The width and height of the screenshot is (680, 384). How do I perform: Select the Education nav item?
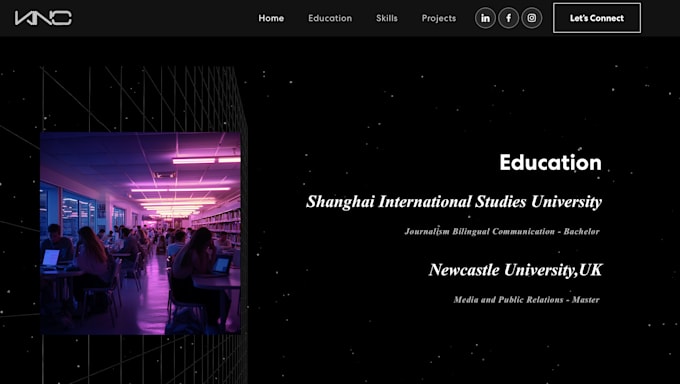[330, 18]
